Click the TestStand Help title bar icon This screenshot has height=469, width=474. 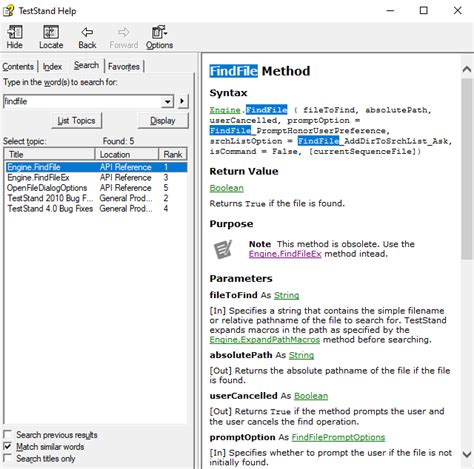click(x=8, y=10)
